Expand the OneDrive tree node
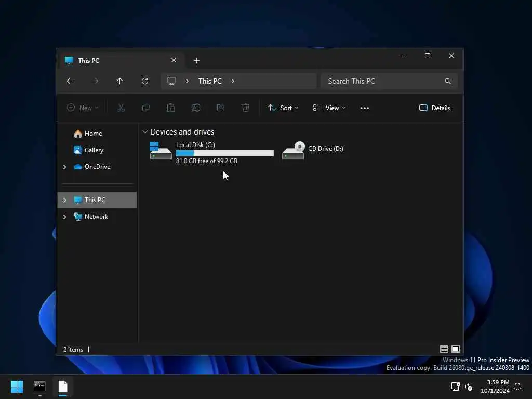The image size is (532, 399). [x=64, y=167]
